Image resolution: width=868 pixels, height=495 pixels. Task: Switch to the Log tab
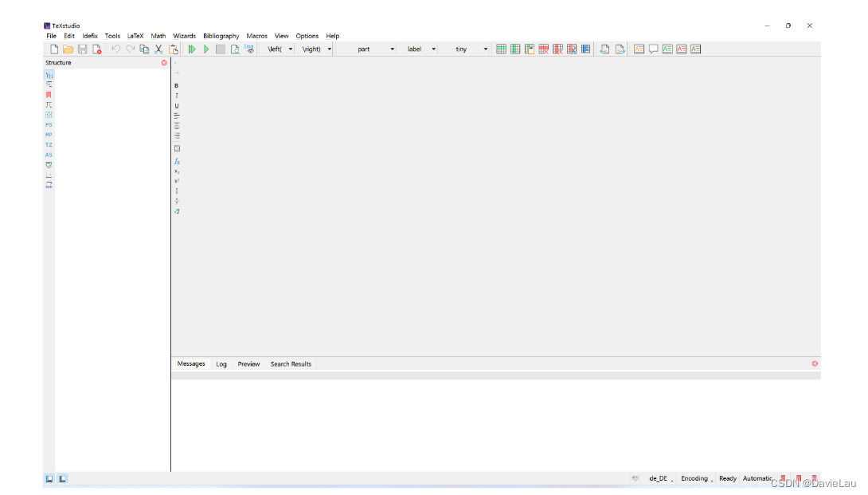click(x=221, y=363)
